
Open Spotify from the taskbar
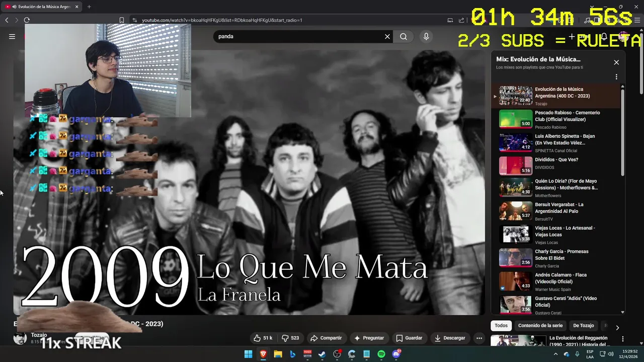pos(381,354)
